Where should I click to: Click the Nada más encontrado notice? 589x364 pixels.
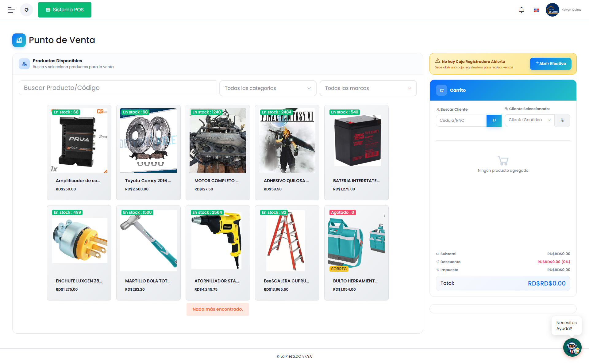pyautogui.click(x=218, y=309)
